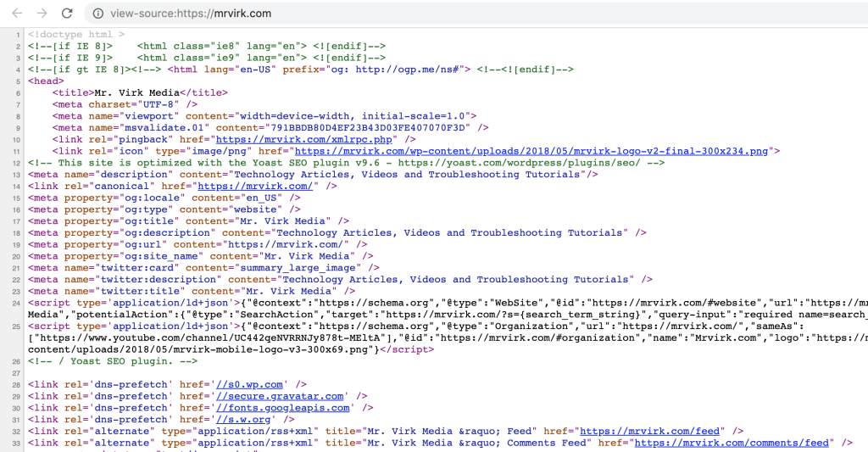This screenshot has height=452, width=868.
Task: Click the 'ie9' html class line
Action: tap(207, 58)
